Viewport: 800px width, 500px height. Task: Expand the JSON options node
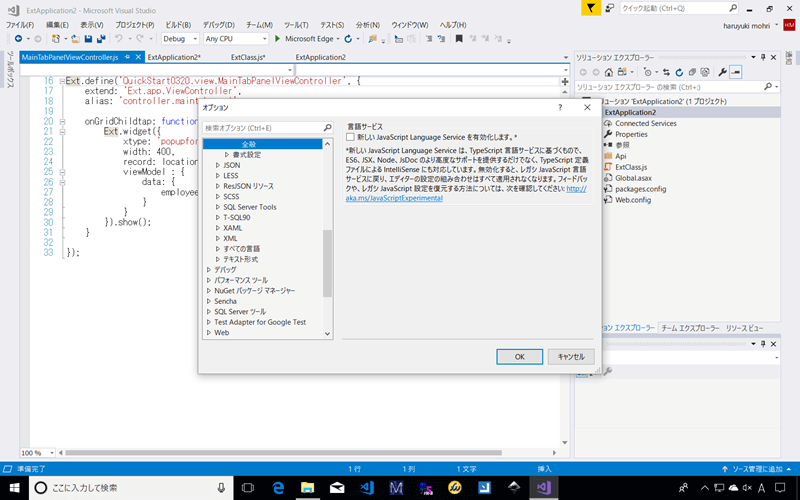(218, 165)
